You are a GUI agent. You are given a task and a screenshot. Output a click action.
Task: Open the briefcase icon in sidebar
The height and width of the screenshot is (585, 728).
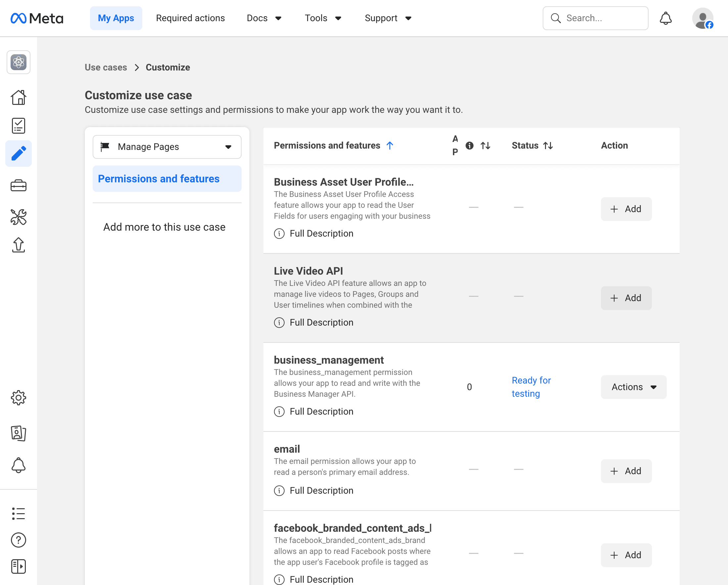coord(19,185)
